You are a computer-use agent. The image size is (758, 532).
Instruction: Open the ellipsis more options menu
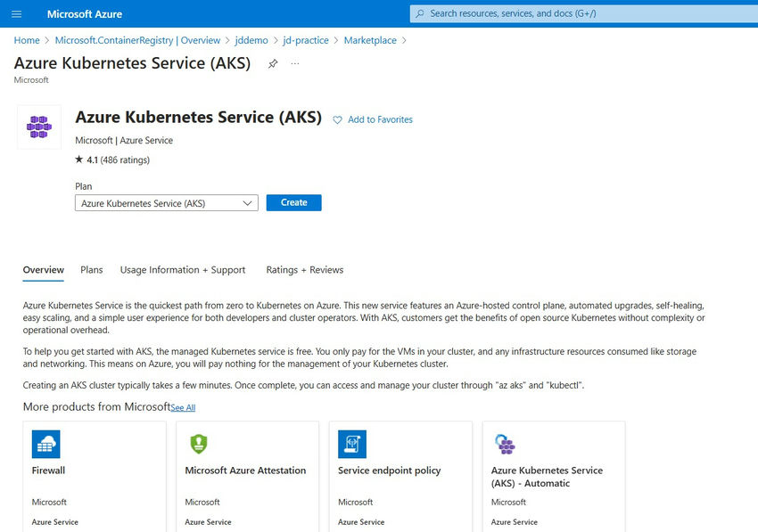click(x=294, y=63)
